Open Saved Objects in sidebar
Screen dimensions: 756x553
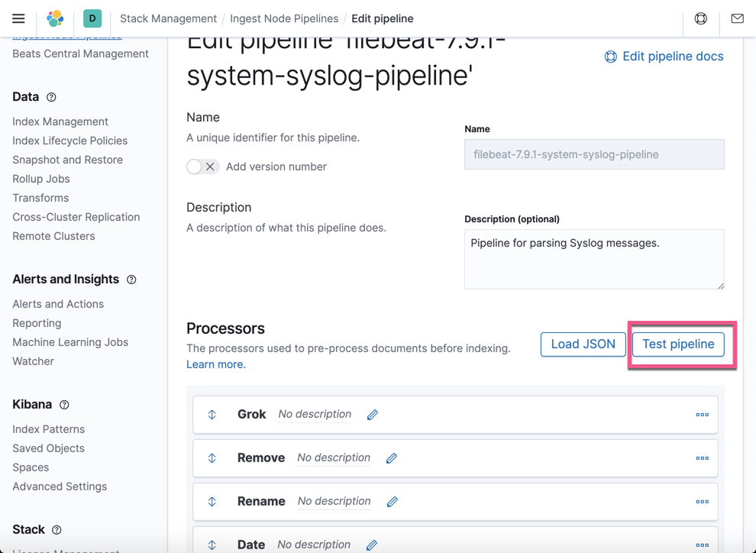pos(48,448)
